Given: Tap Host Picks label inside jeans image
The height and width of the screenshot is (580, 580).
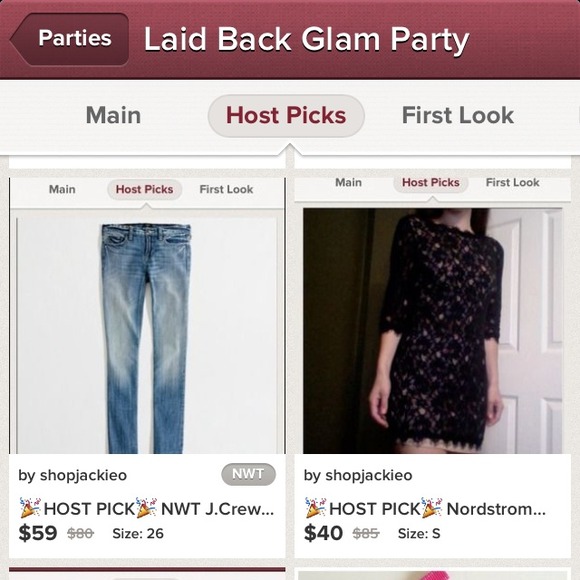Looking at the screenshot, I should (144, 189).
